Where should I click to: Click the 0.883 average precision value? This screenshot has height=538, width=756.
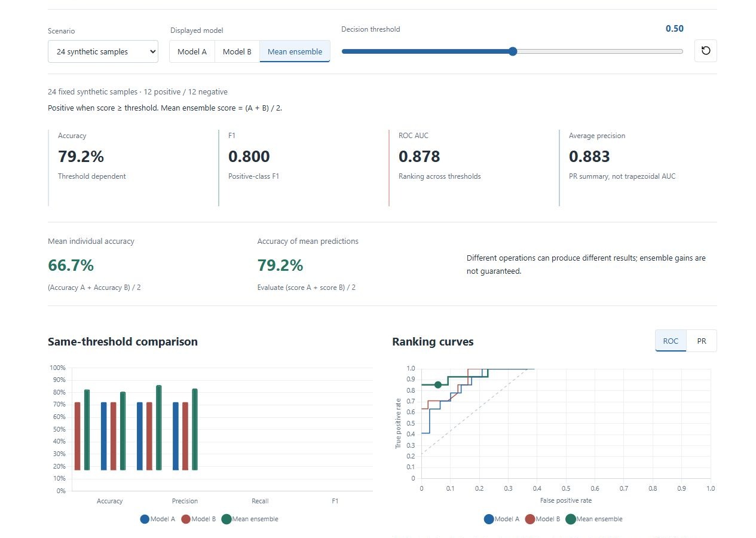click(590, 157)
